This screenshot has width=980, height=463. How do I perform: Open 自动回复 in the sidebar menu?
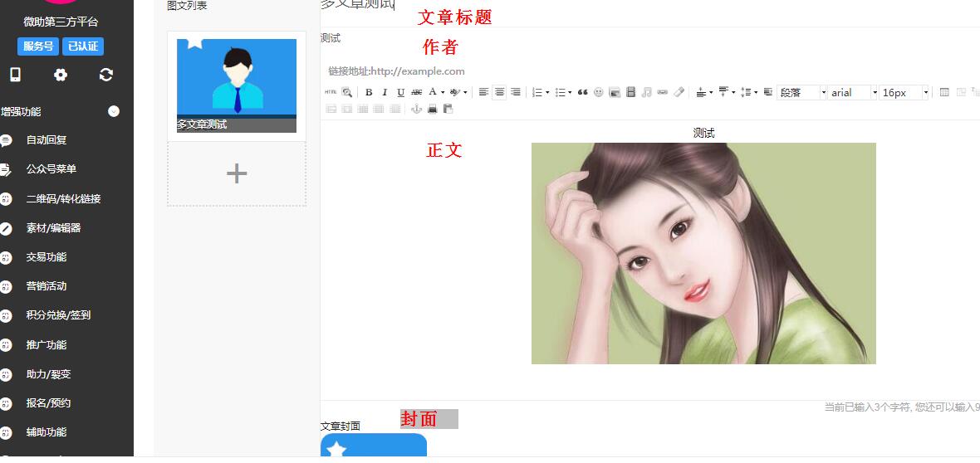point(47,140)
